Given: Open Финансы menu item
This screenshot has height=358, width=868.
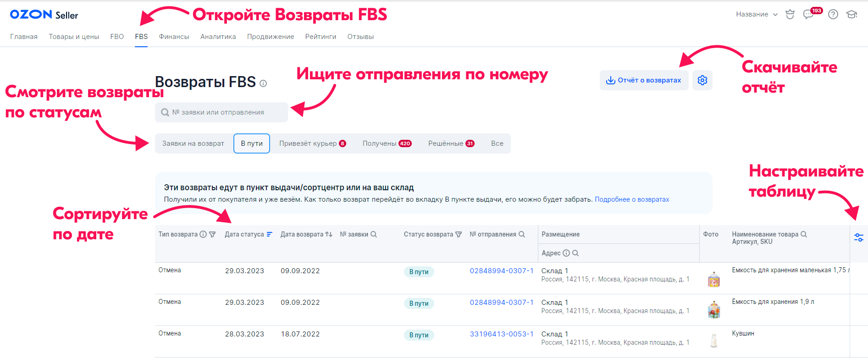Looking at the screenshot, I should [174, 37].
